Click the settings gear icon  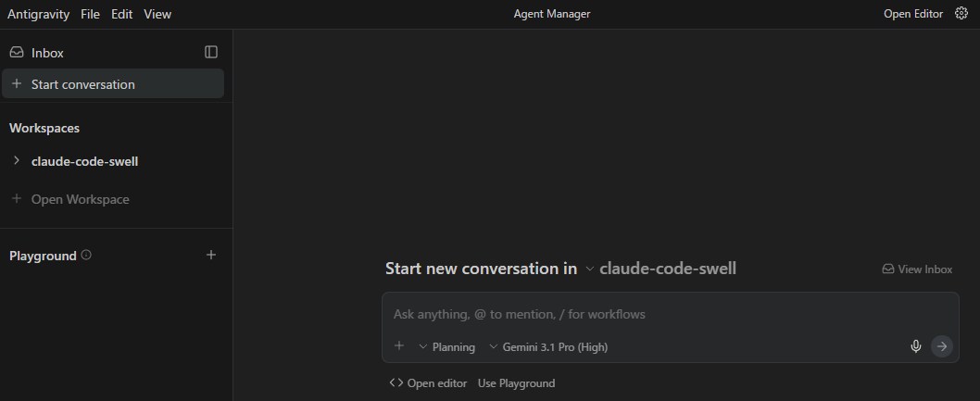point(961,14)
